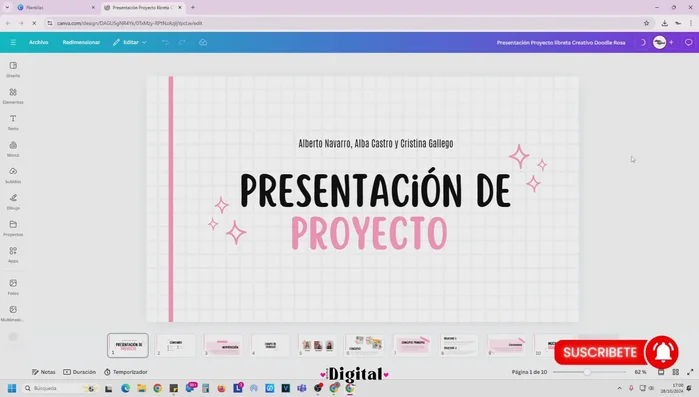Screen dimensions: 699x397
Task: Click the user profile avatar
Action: (x=659, y=42)
